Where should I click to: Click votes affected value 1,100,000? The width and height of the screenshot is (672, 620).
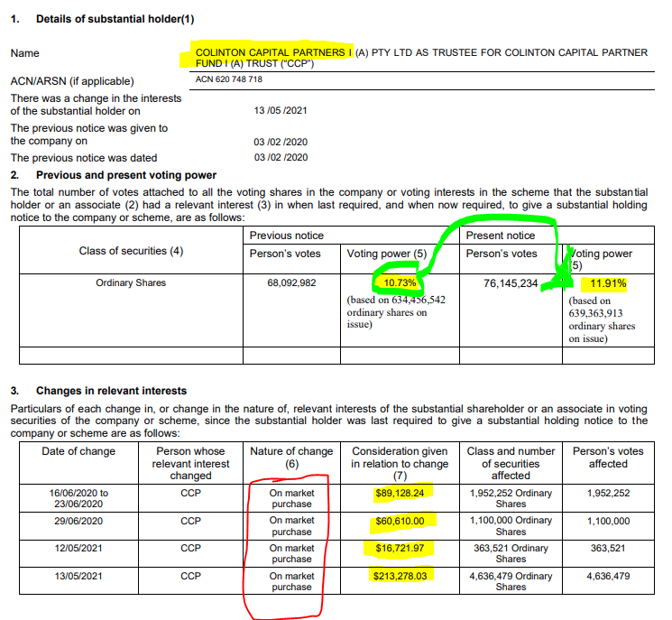click(608, 521)
